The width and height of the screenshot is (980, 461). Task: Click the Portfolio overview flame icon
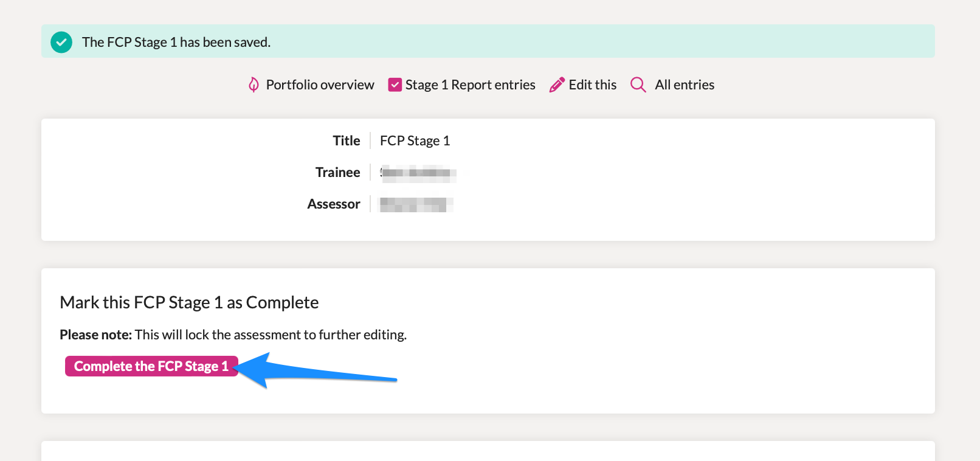pyautogui.click(x=254, y=85)
